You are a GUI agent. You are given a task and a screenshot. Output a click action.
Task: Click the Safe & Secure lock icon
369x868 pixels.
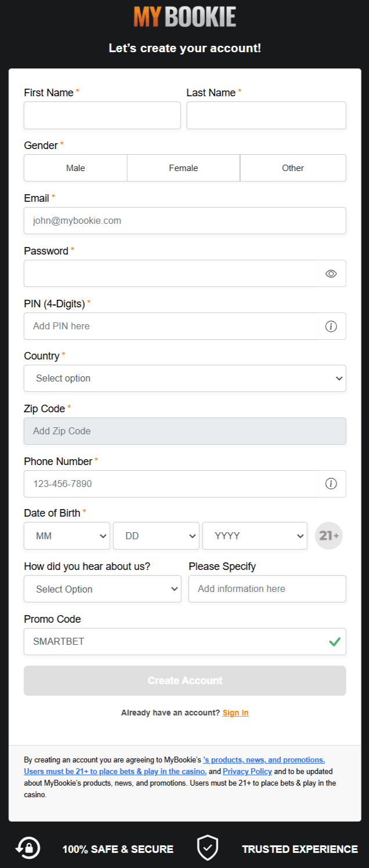(28, 848)
